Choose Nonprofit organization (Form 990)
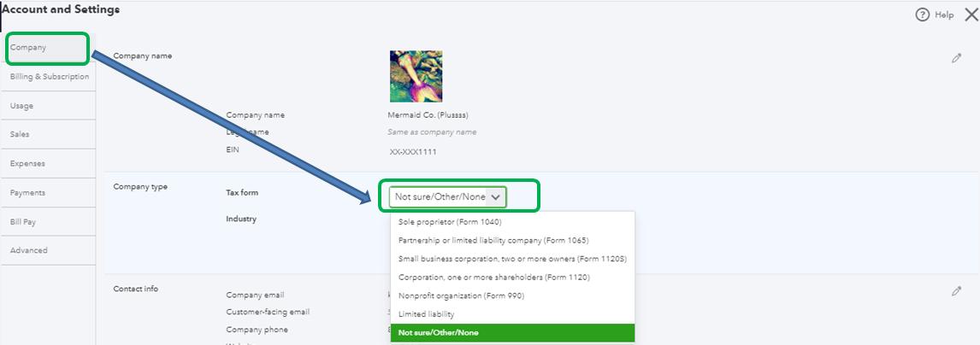 coord(461,295)
